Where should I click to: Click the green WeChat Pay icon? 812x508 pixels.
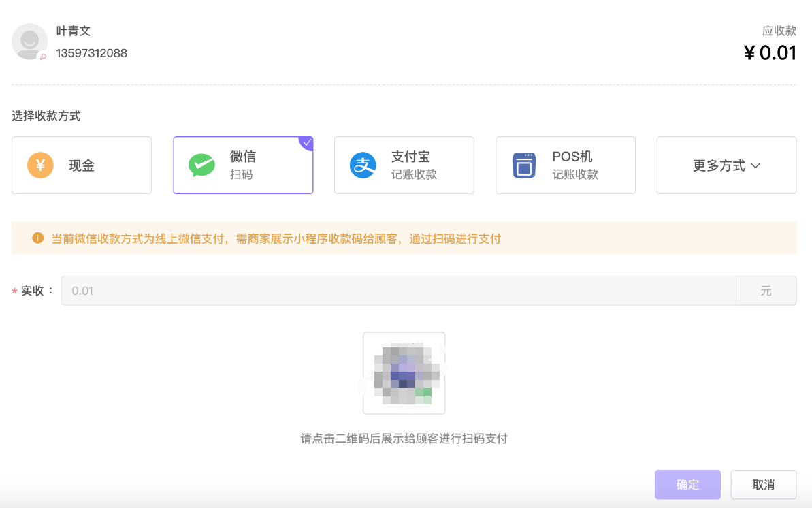click(201, 165)
